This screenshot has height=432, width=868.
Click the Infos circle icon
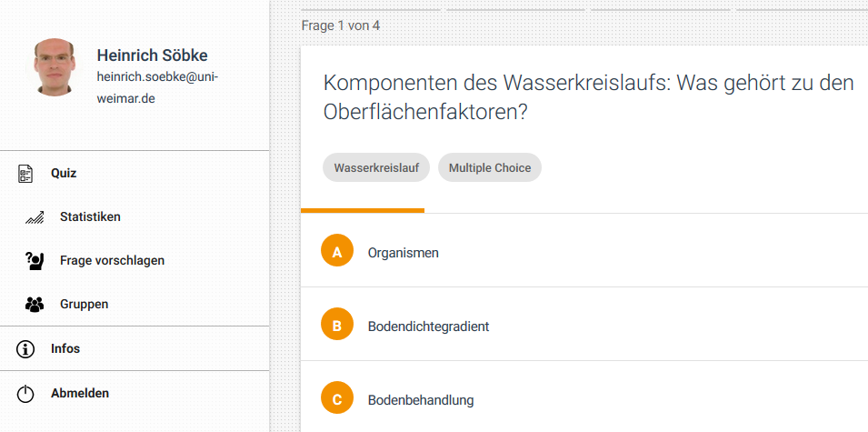tap(25, 348)
